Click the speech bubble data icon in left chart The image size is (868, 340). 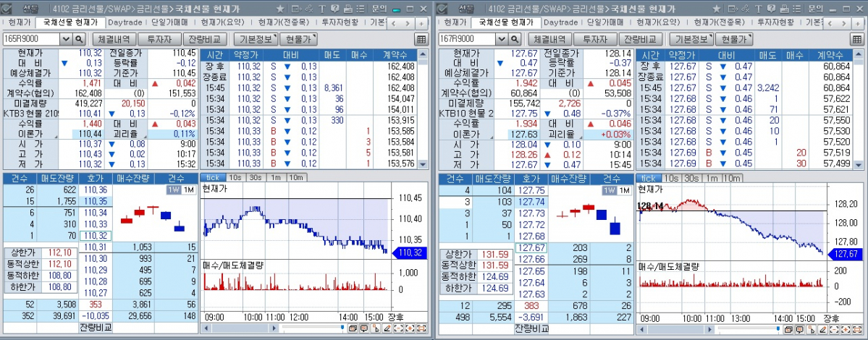point(363,328)
